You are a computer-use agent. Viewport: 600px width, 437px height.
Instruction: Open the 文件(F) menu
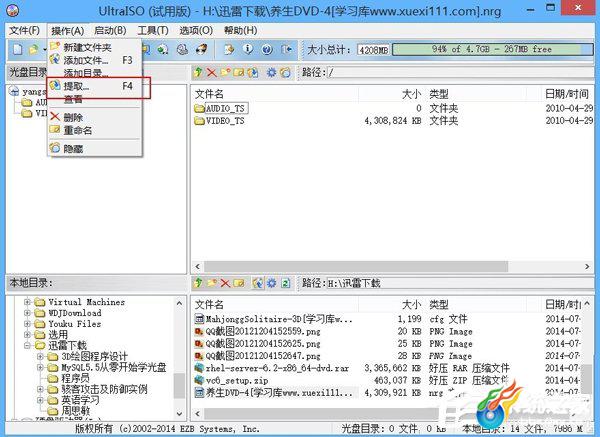[x=24, y=30]
